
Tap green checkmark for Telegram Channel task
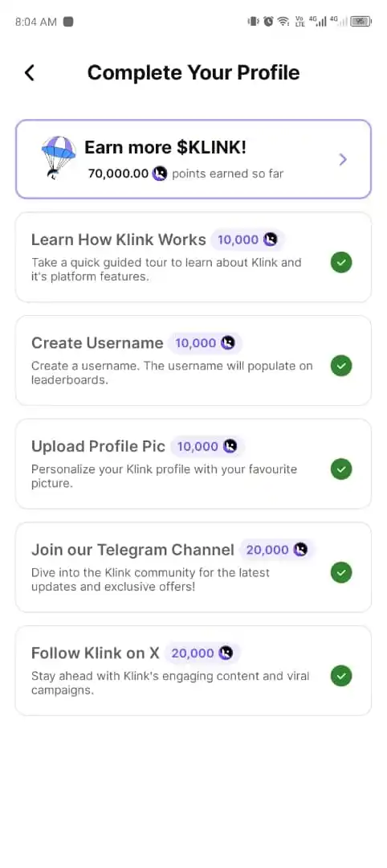pos(341,572)
